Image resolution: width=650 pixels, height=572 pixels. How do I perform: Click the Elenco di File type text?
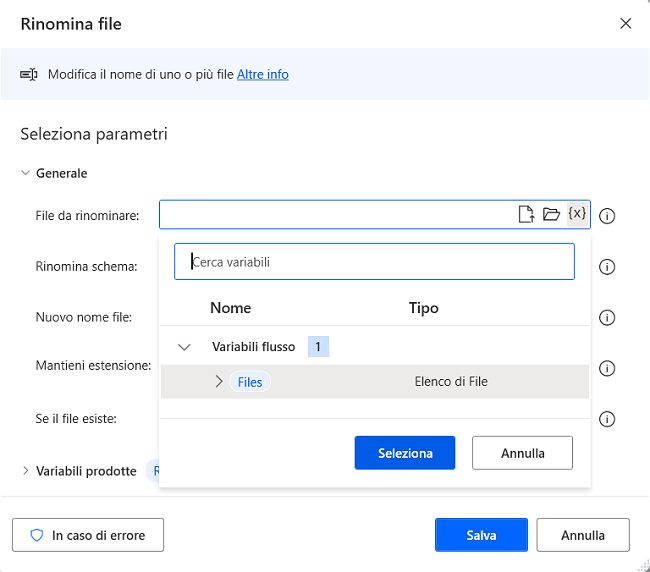tap(451, 381)
